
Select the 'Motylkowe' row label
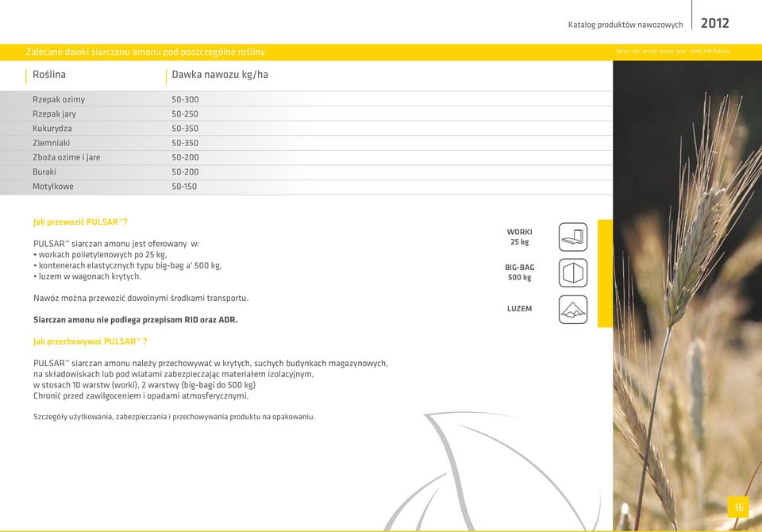53,187
